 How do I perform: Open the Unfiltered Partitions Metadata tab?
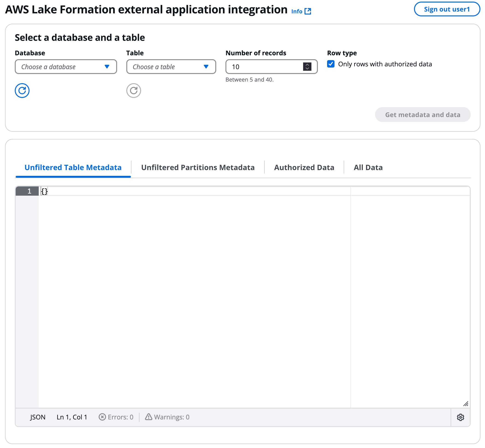198,167
